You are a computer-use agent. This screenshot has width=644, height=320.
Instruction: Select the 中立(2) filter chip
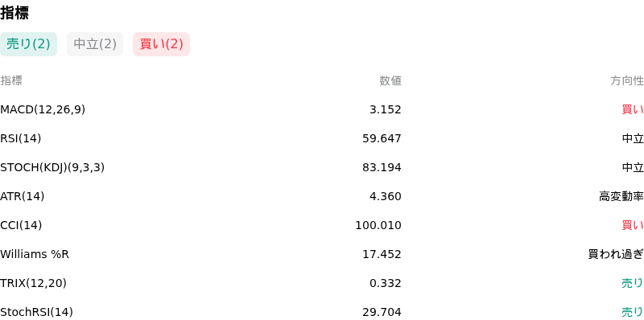click(x=95, y=44)
